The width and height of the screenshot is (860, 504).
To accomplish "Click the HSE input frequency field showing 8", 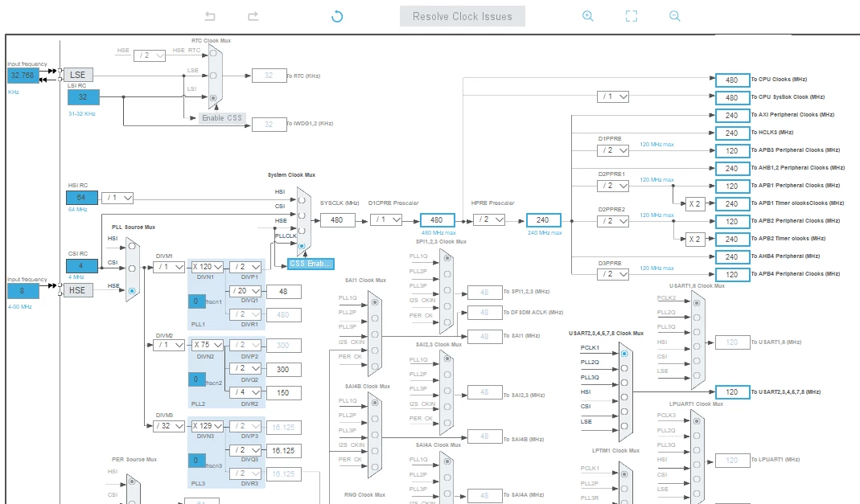I will pyautogui.click(x=23, y=291).
